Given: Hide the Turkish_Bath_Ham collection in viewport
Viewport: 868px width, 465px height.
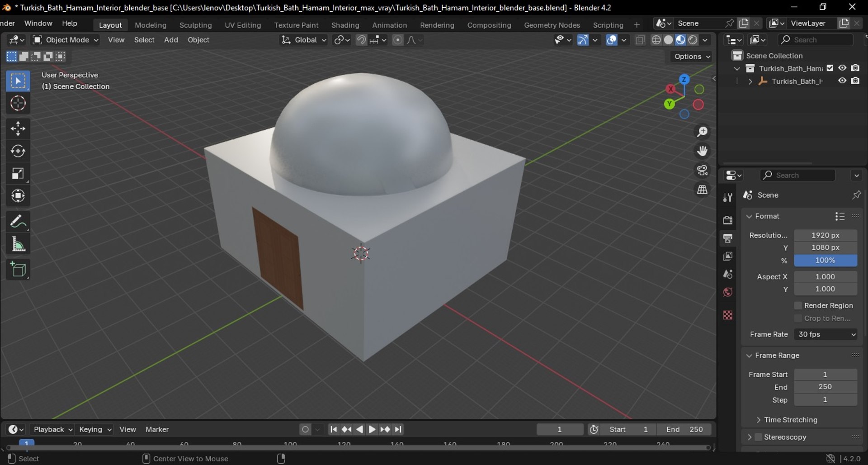Looking at the screenshot, I should (842, 68).
